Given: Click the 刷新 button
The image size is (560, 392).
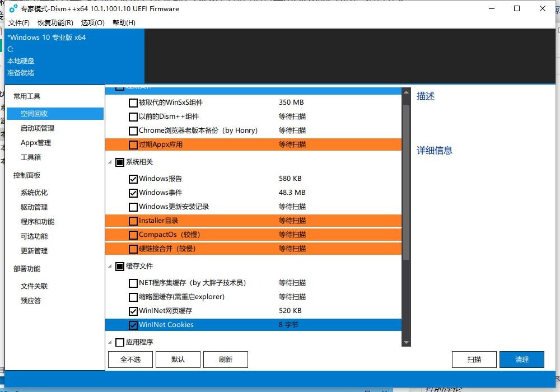Looking at the screenshot, I should [x=225, y=360].
